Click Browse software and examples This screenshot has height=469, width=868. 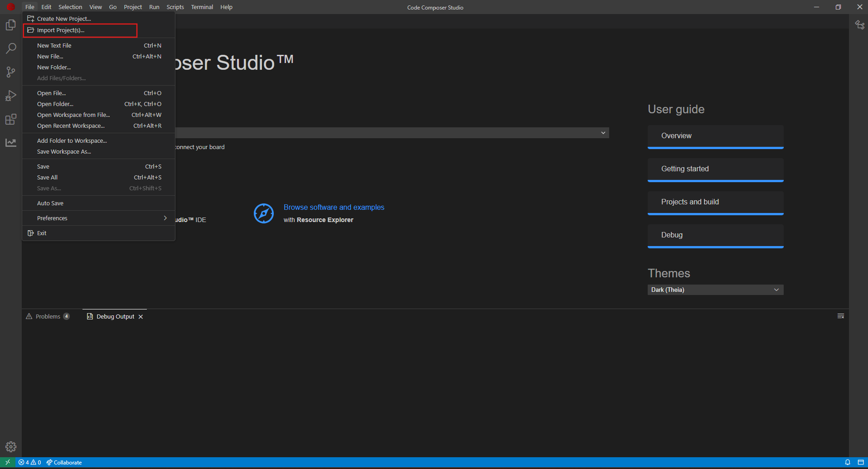pos(334,207)
